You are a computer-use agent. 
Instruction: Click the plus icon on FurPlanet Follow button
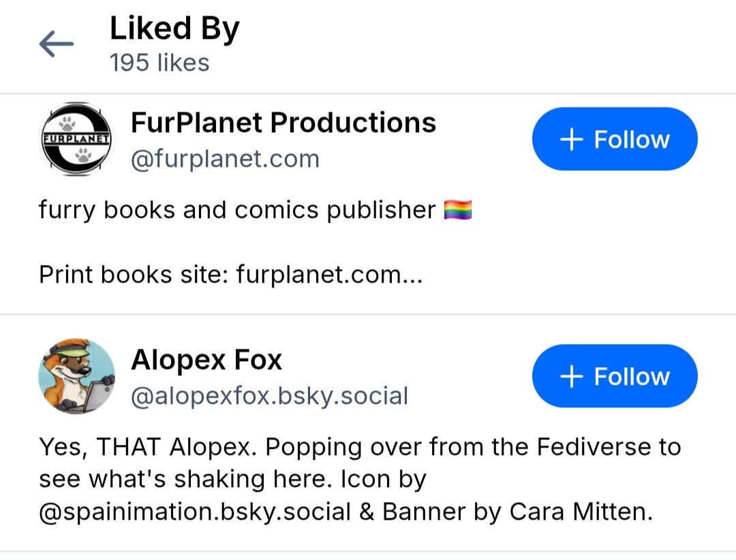point(572,140)
